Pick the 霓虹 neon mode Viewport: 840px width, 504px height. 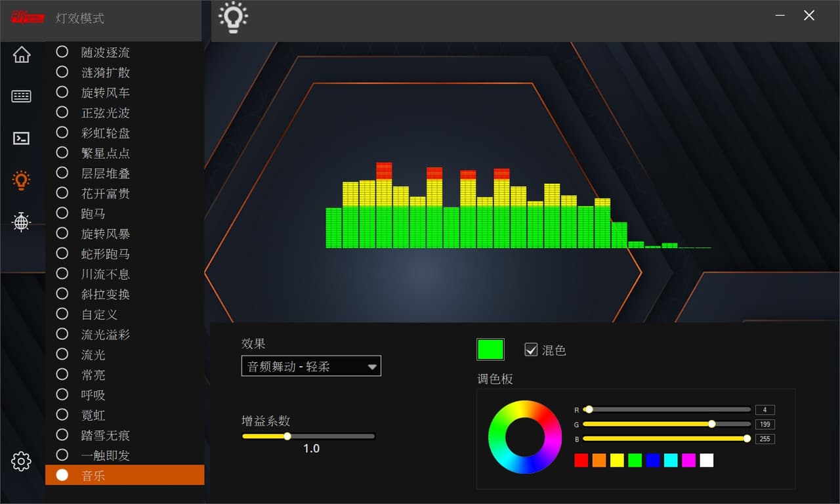tap(125, 415)
